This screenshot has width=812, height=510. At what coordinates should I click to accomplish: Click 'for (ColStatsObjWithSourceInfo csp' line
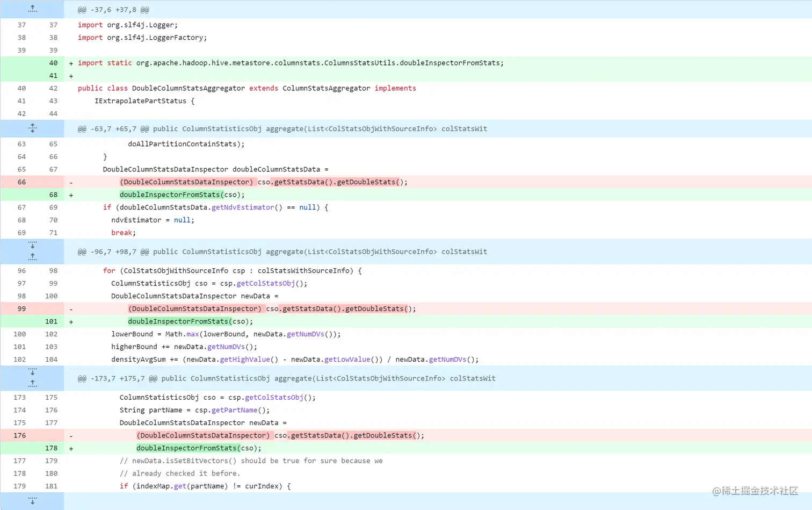(232, 271)
